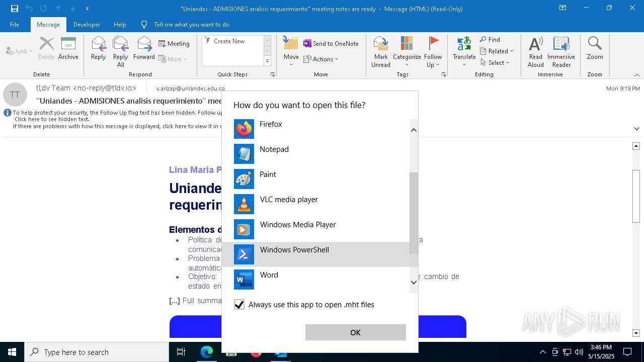Open the Help tab
Viewport: 644px width, 362px height.
click(120, 25)
